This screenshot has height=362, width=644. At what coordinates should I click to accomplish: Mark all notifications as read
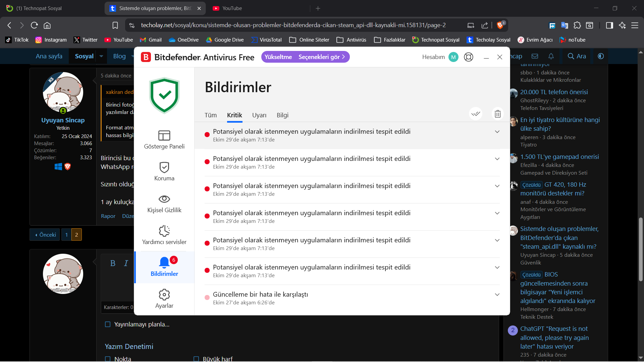[476, 114]
